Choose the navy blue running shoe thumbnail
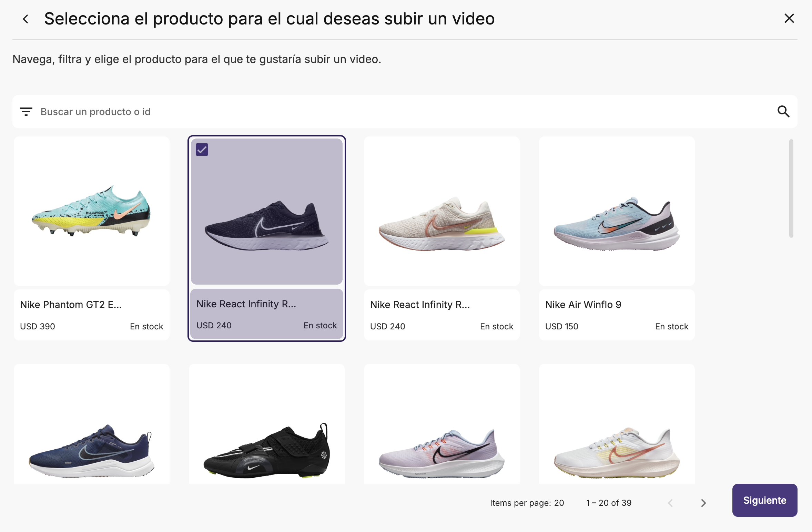Screen dimensions: 812x532 coord(92,424)
